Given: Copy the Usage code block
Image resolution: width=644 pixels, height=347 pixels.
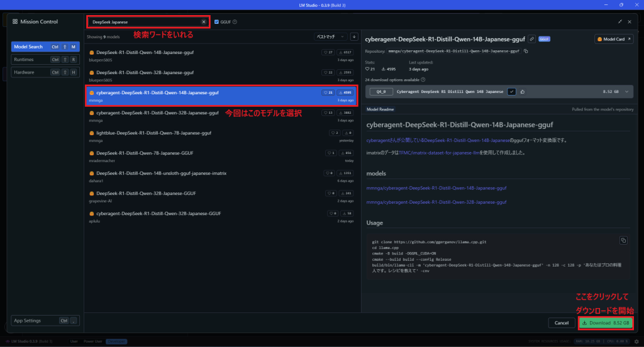Looking at the screenshot, I should [623, 240].
